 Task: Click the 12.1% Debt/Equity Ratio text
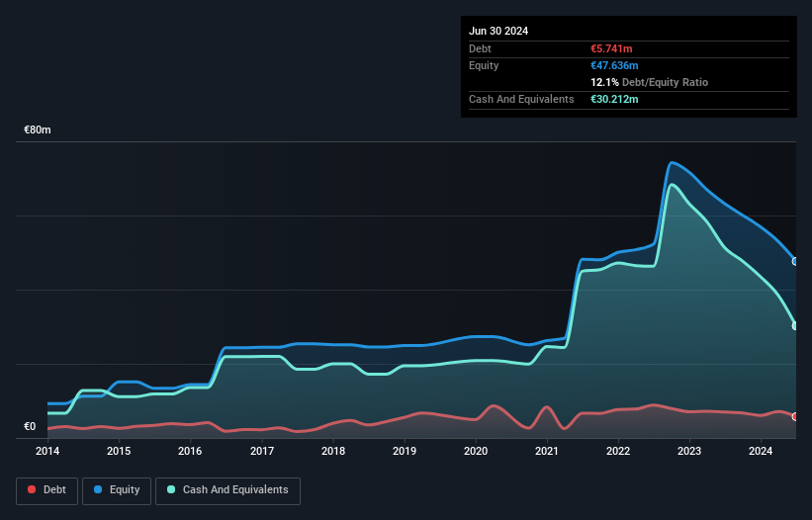click(650, 82)
